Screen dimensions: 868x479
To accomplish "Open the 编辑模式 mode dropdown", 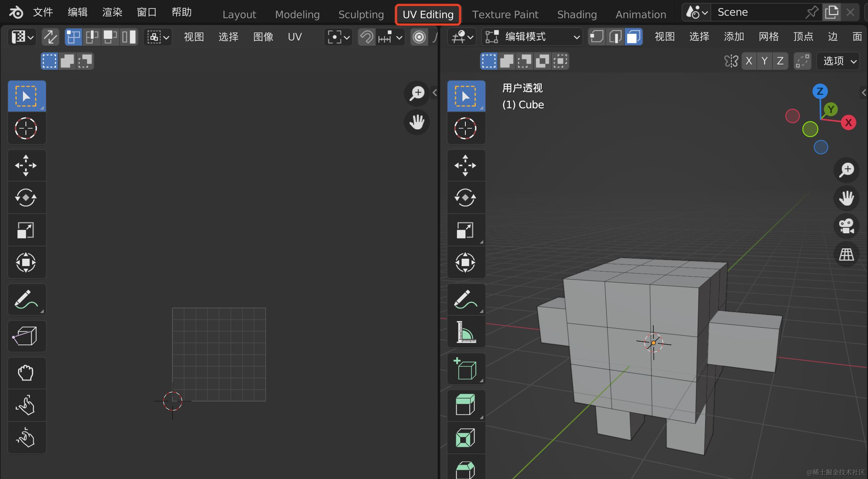I will click(x=532, y=37).
